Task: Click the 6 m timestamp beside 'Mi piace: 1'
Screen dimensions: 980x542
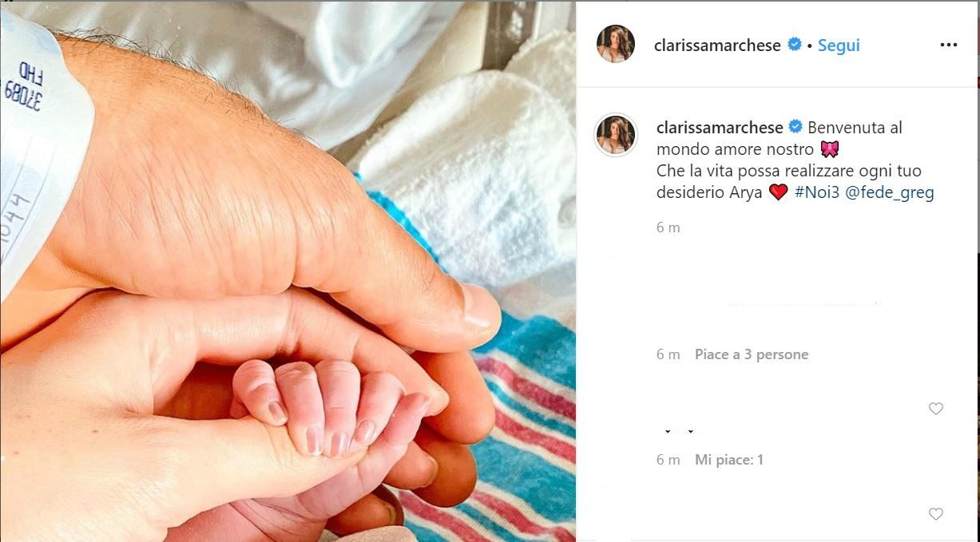Action: [669, 460]
